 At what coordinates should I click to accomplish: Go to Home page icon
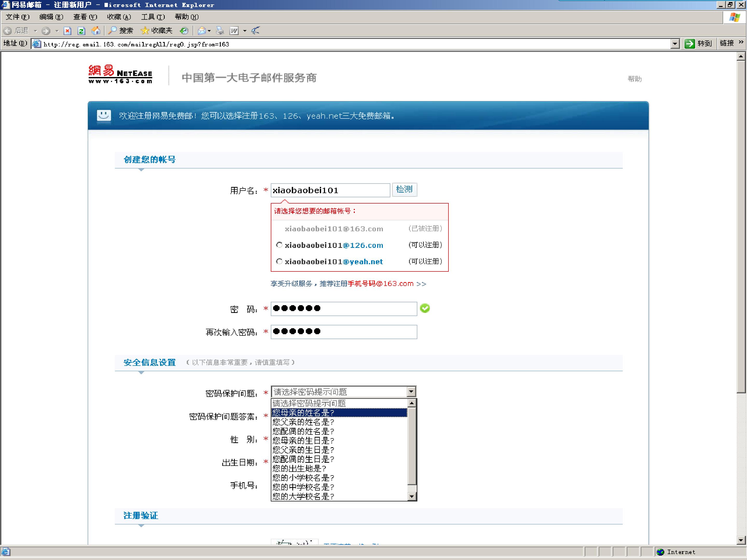96,31
